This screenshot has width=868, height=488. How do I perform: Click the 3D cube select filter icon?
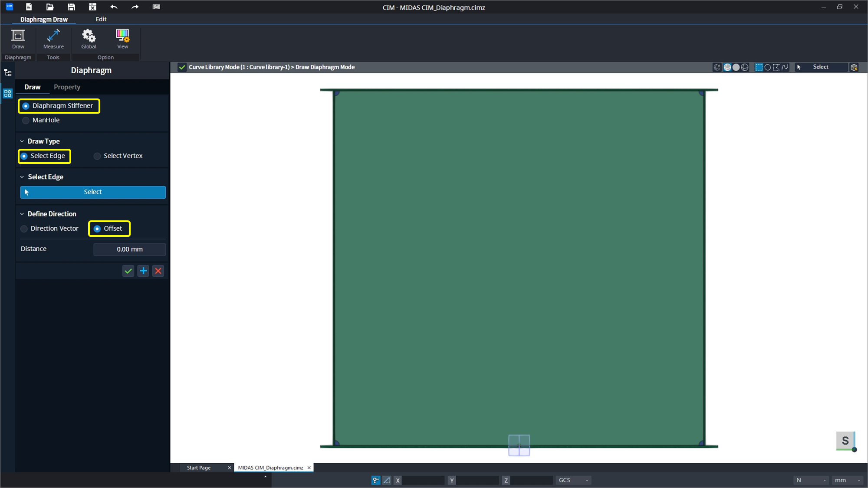[x=854, y=67]
